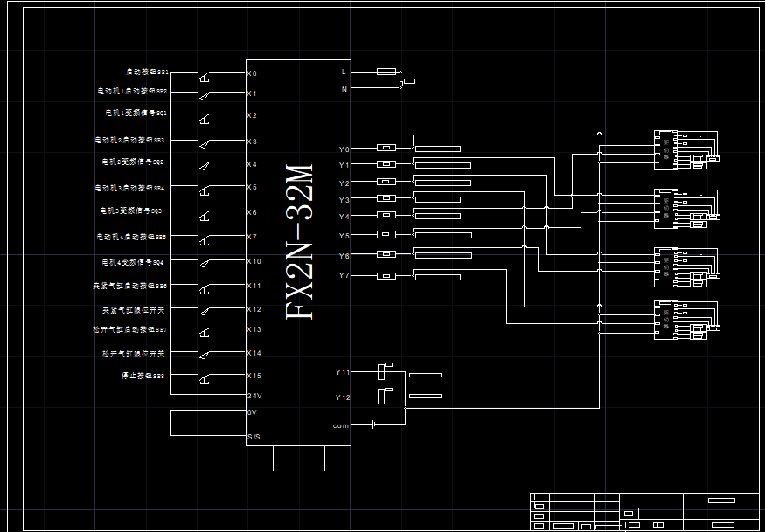Click the 电动机2启动按钮SB3 label
765x532 pixels.
(x=130, y=140)
